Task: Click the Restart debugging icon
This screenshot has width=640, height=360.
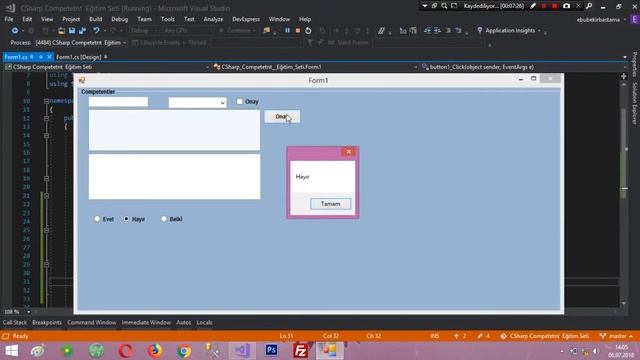Action: (308, 31)
